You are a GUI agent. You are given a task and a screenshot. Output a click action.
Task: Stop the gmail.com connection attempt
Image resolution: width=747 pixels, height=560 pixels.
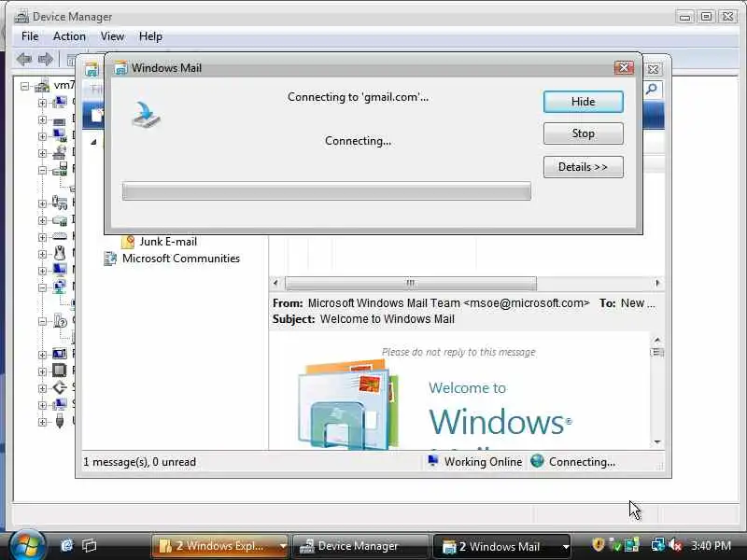[x=583, y=133]
